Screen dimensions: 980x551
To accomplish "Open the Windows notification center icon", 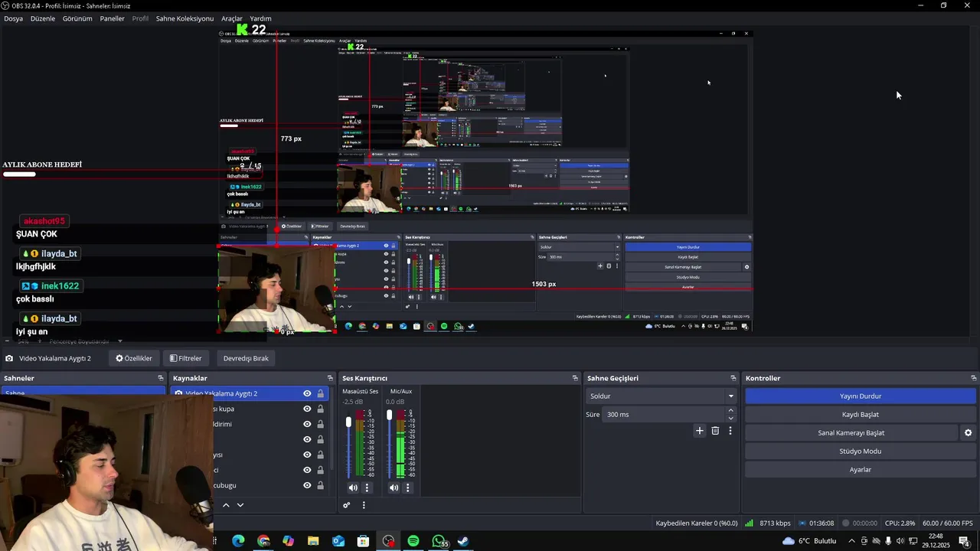I will tap(964, 541).
